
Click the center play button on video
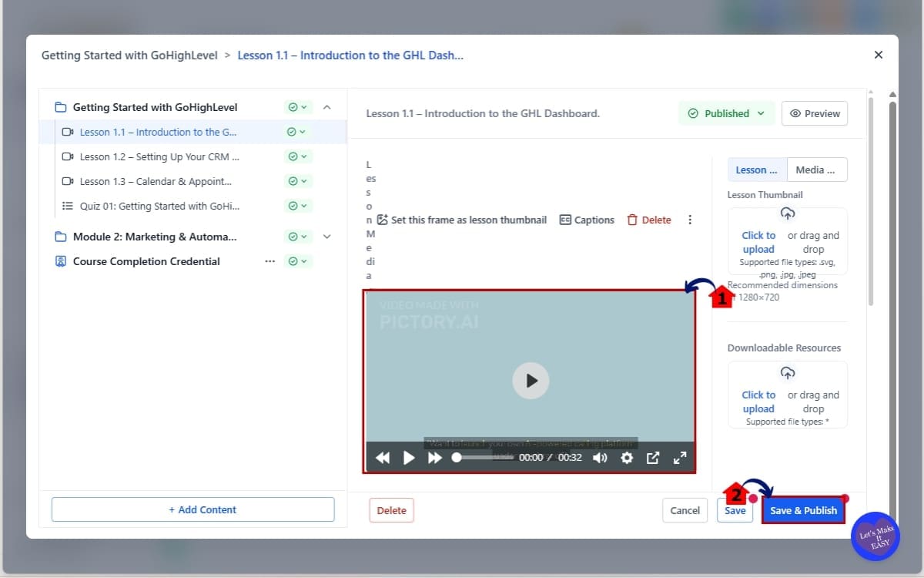coord(531,380)
